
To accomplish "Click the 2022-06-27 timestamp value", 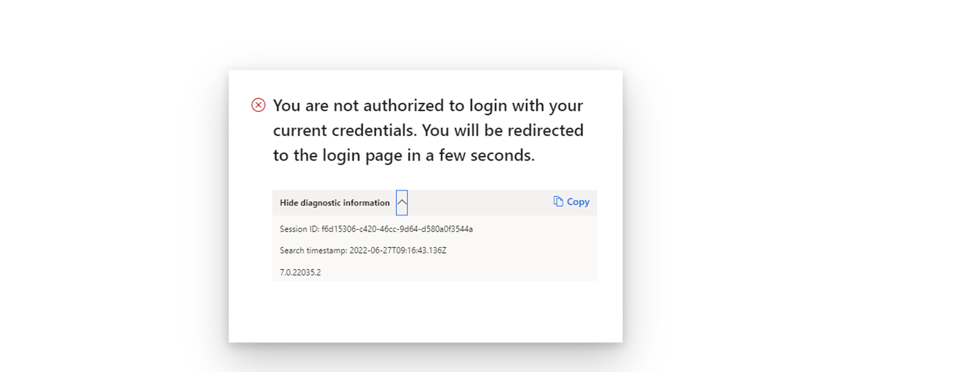I will click(x=398, y=250).
